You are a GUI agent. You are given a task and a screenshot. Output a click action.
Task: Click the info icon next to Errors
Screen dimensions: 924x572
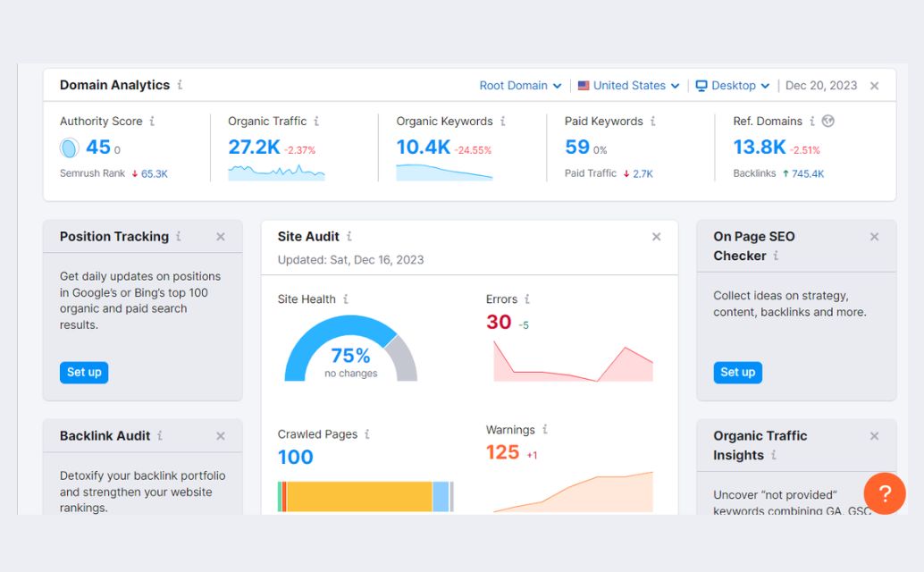click(x=527, y=299)
